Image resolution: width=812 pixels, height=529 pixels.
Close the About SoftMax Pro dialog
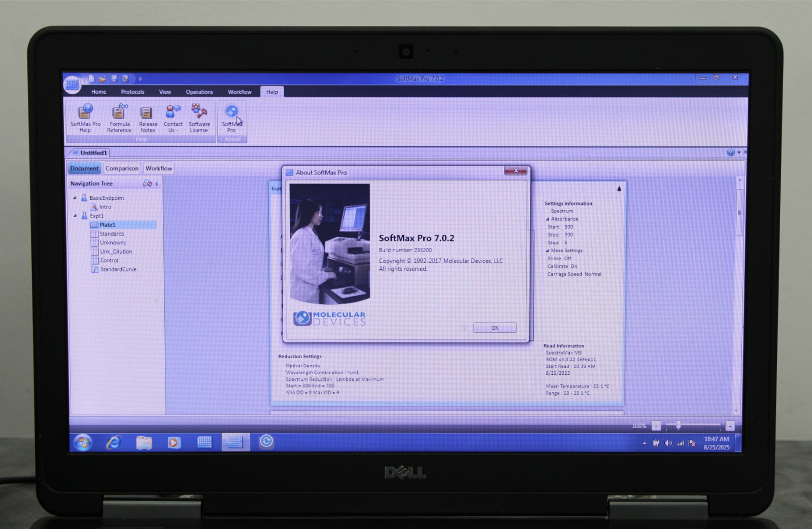516,170
